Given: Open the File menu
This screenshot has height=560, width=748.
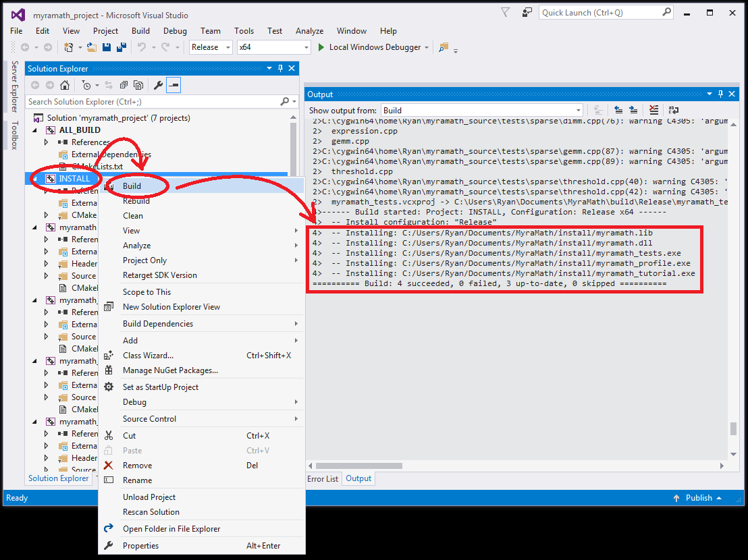Looking at the screenshot, I should 16,31.
